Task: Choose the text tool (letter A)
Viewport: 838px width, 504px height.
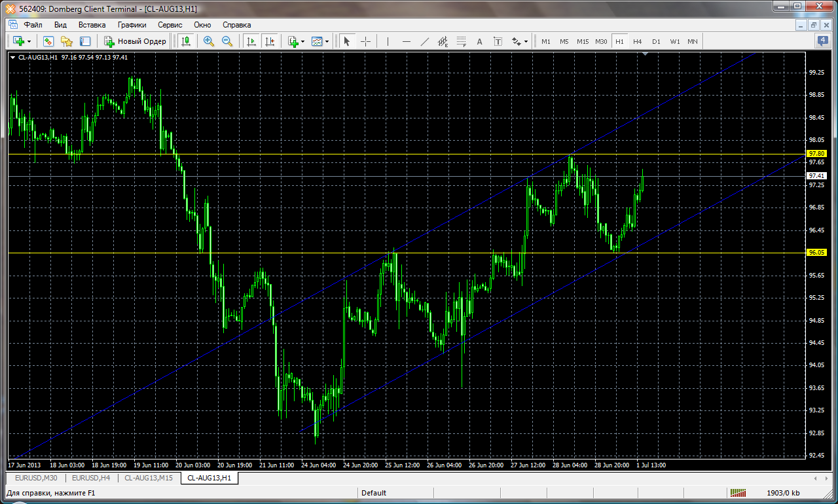Action: (x=479, y=41)
